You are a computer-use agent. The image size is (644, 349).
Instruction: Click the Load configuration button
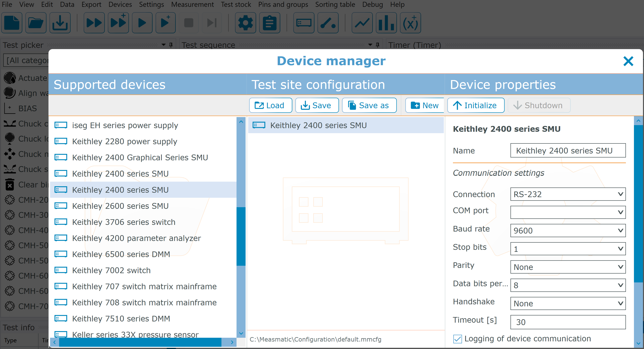point(271,105)
